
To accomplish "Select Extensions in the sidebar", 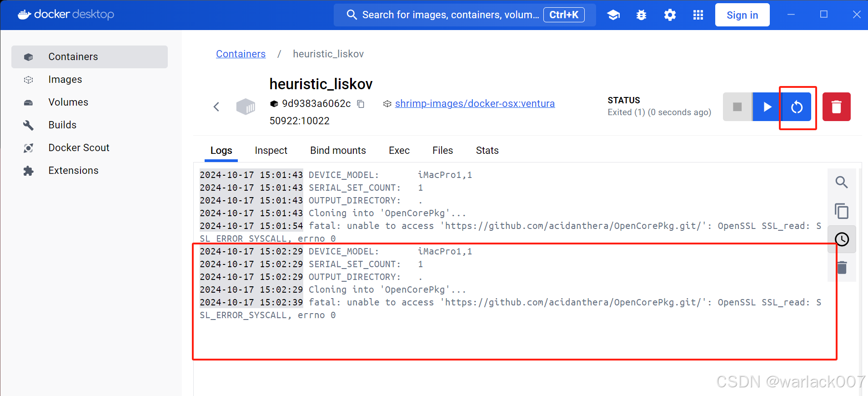I will pyautogui.click(x=90, y=171).
